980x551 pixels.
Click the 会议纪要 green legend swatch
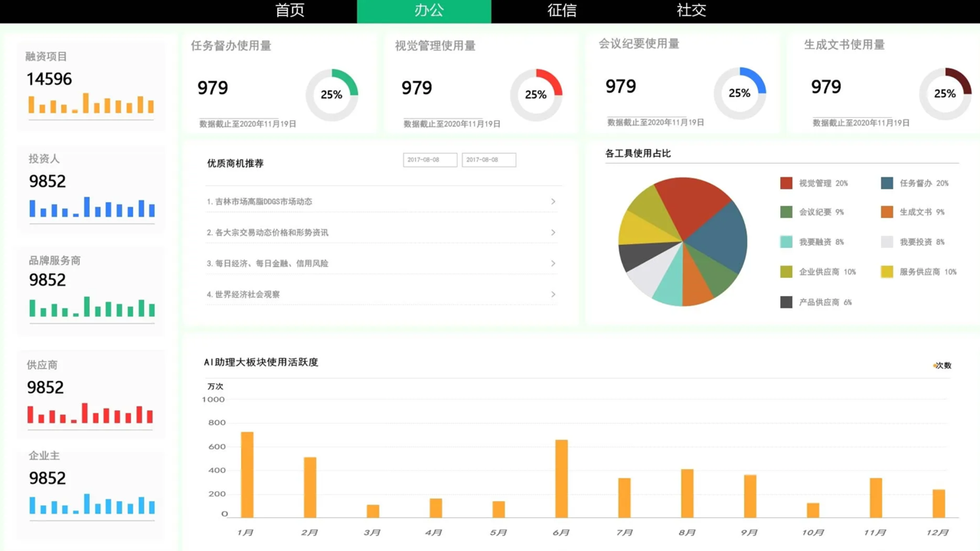[x=786, y=212]
